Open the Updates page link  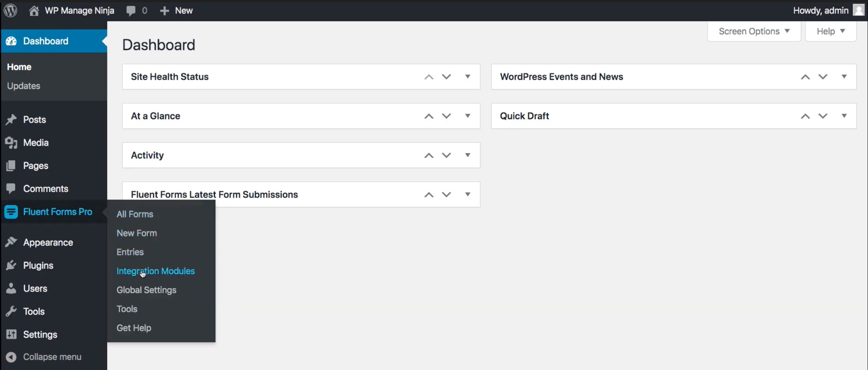pos(24,86)
